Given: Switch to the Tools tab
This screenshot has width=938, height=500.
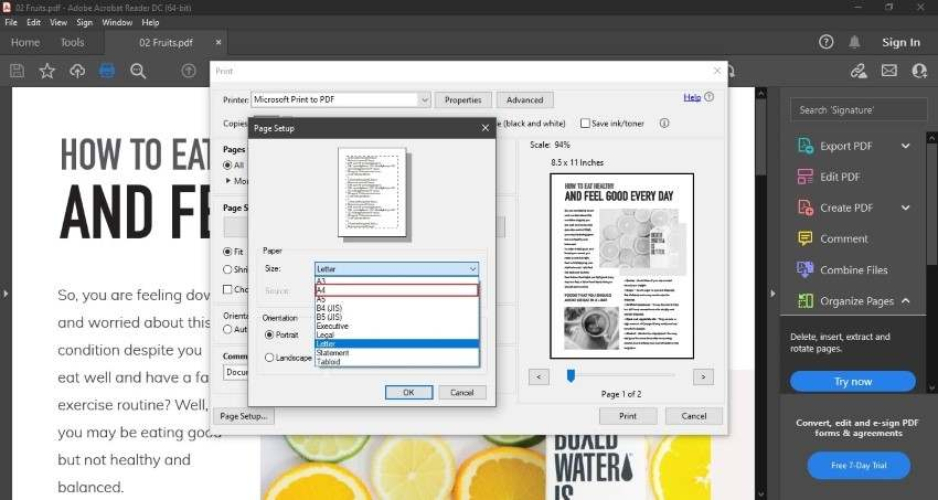Looking at the screenshot, I should 72,42.
